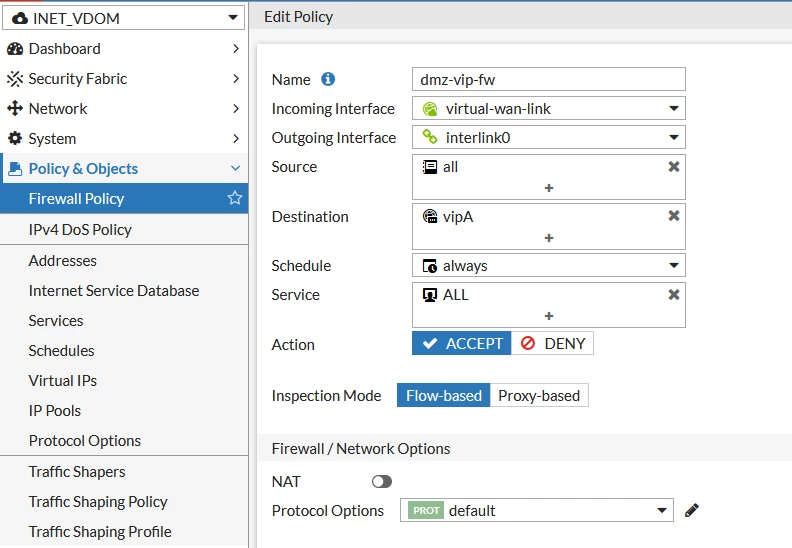Open IPv4 DoS Policy
Screen dimensions: 792x548
[124, 230]
